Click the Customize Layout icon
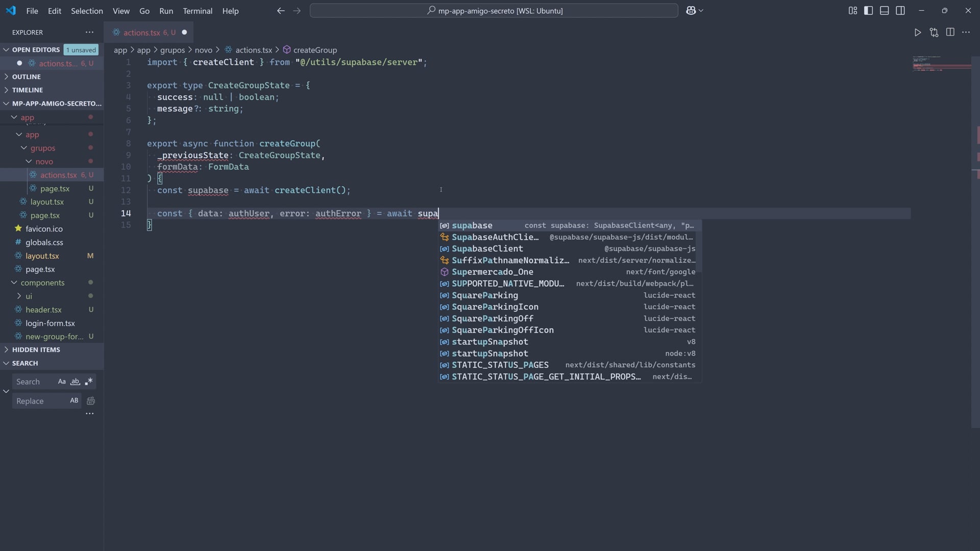The image size is (980, 551). point(852,11)
